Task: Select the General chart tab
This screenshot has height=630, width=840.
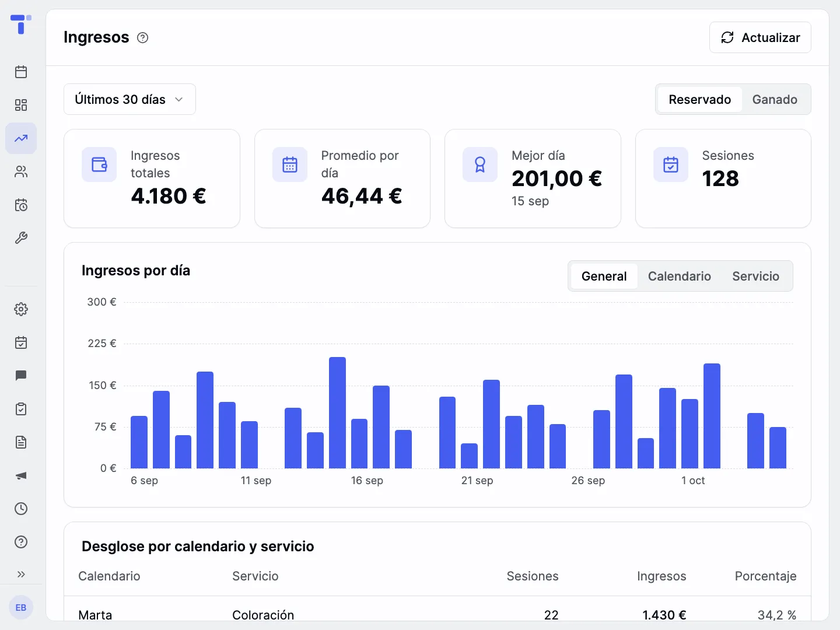Action: point(604,276)
